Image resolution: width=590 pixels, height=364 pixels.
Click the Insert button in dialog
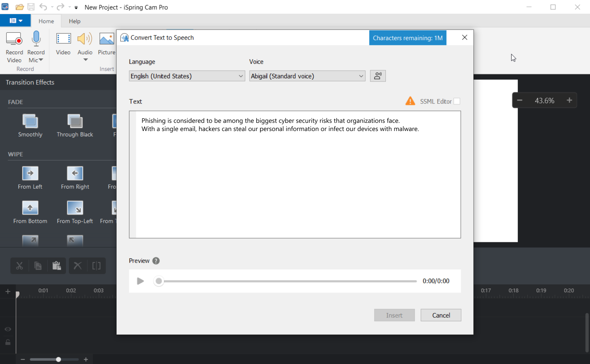pos(394,315)
